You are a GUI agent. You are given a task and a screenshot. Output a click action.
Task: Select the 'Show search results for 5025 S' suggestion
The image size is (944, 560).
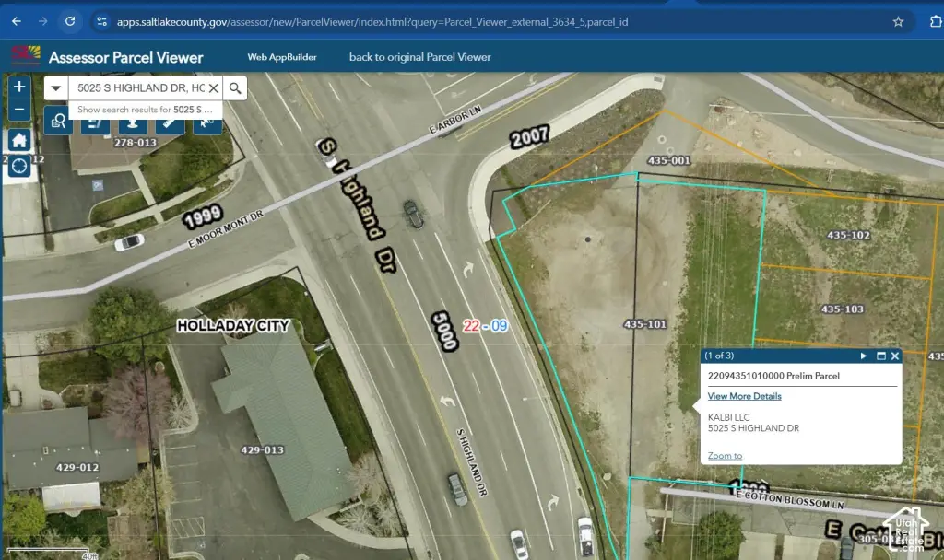click(x=145, y=110)
